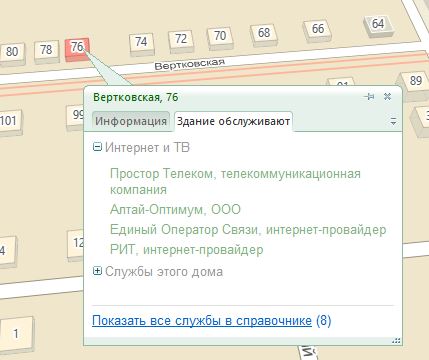This screenshot has width=429, height=360.
Task: Select building 64 on the map
Action: (378, 25)
